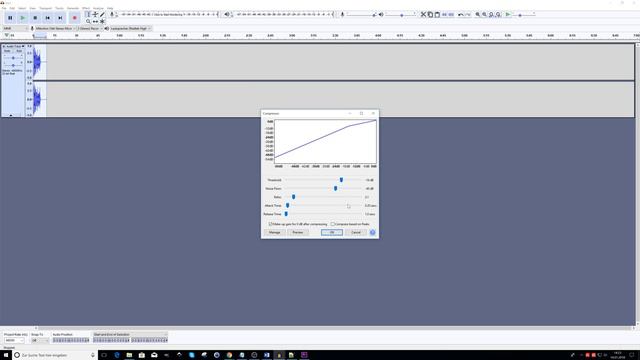
Task: Open the Analyze menu
Action: pyautogui.click(x=98, y=8)
